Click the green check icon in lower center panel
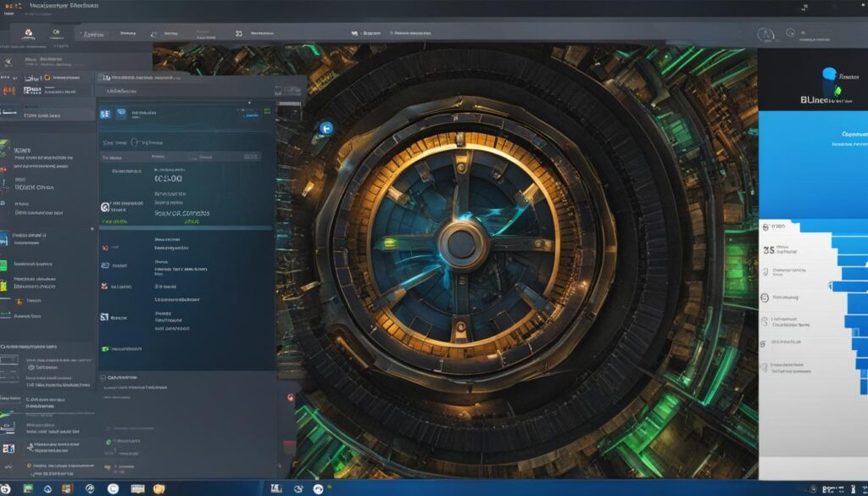 tap(108, 443)
